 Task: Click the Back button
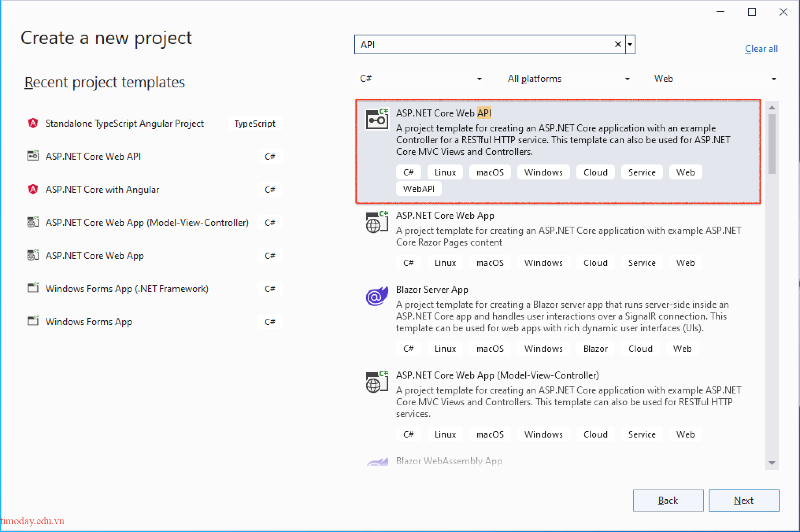668,500
